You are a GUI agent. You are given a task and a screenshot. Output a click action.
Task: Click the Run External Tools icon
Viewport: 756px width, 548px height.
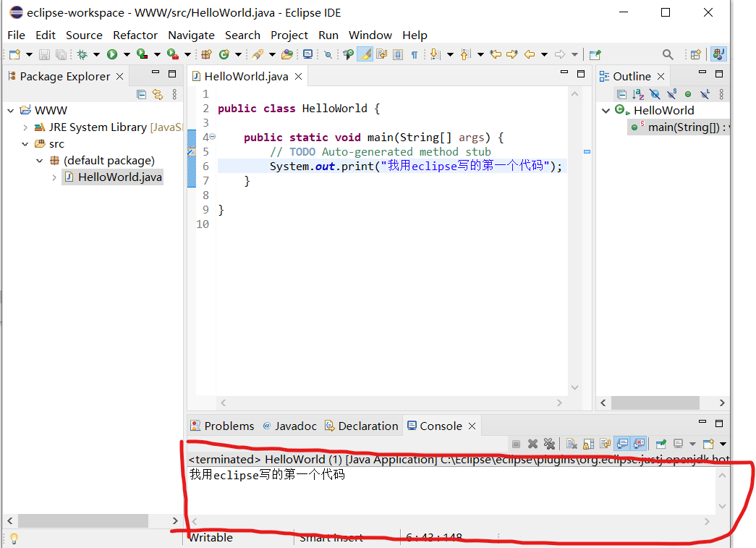click(x=173, y=54)
